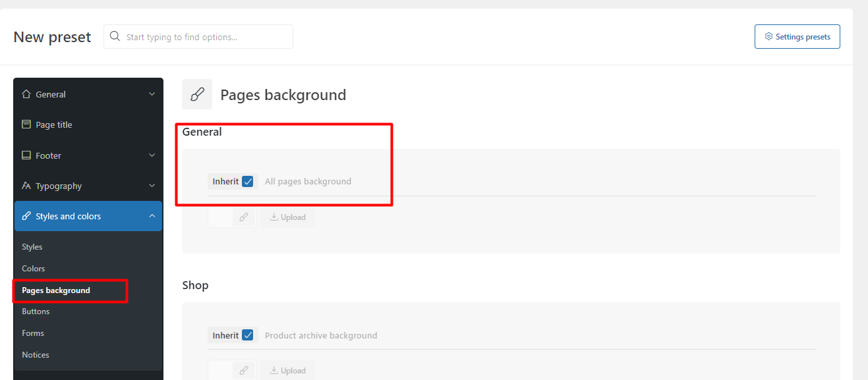The width and height of the screenshot is (868, 380).
Task: Expand the General sidebar section chevron
Action: 152,94
